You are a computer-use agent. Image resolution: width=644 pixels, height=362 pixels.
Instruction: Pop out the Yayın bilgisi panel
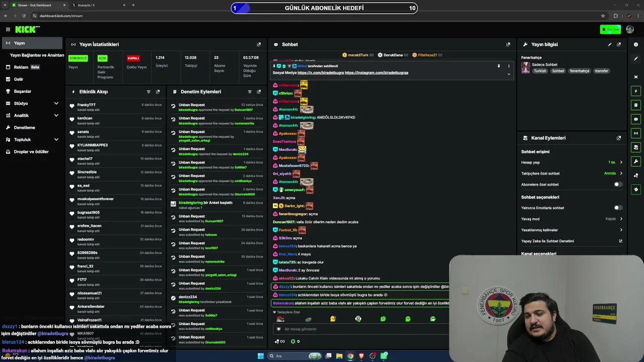(x=619, y=44)
